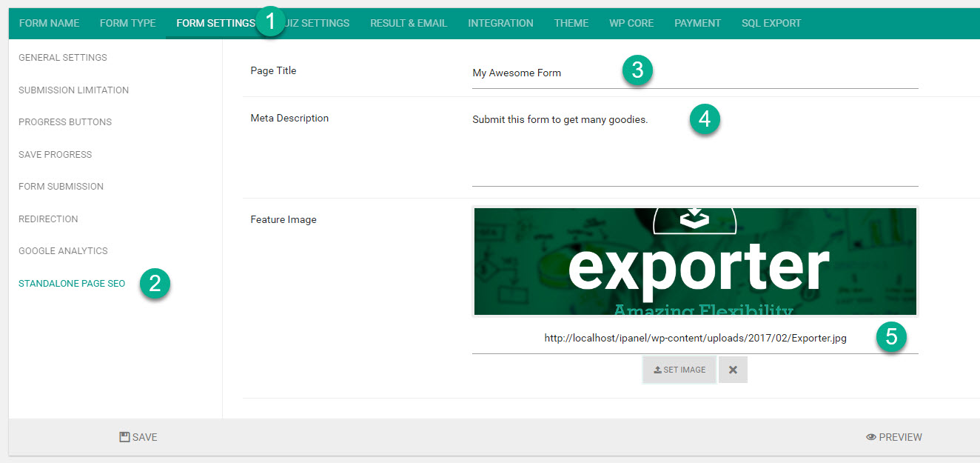Select the Form Settings tab
This screenshot has height=463, width=980.
[215, 23]
